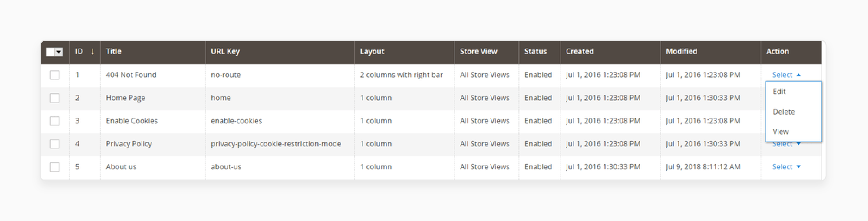Check the 404 Not Found row checkbox
The height and width of the screenshot is (221, 868).
(x=55, y=75)
